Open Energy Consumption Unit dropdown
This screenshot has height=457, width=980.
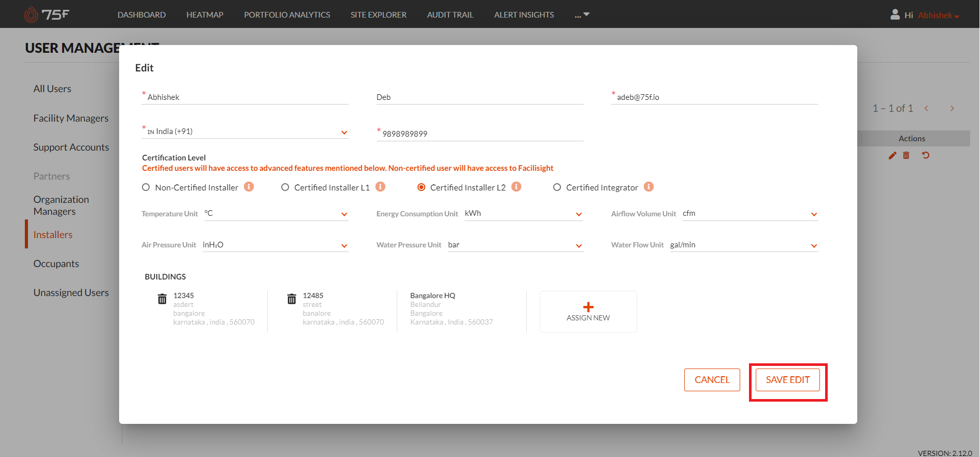pos(524,214)
